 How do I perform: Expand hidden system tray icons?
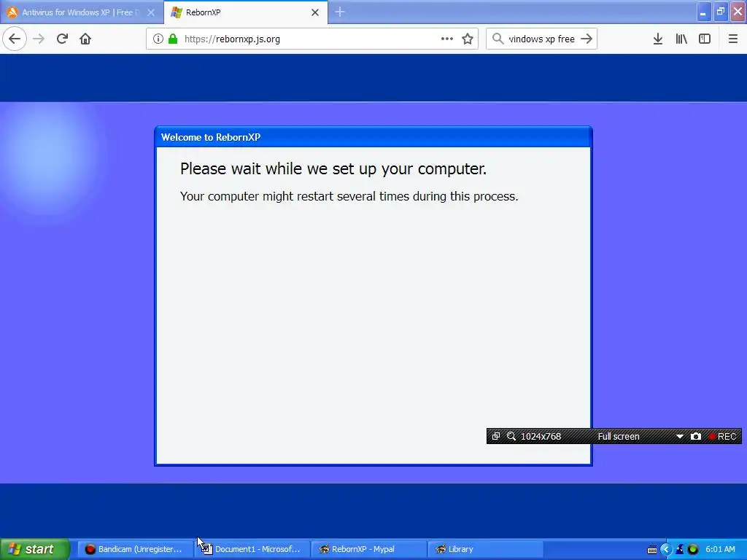coord(666,549)
